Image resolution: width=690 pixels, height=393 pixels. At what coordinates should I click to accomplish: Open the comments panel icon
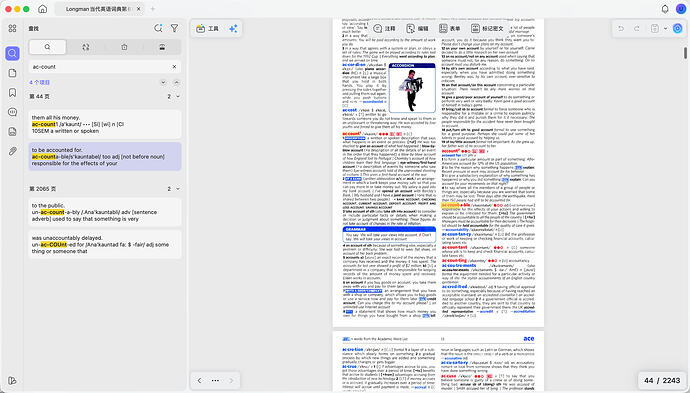(12, 112)
